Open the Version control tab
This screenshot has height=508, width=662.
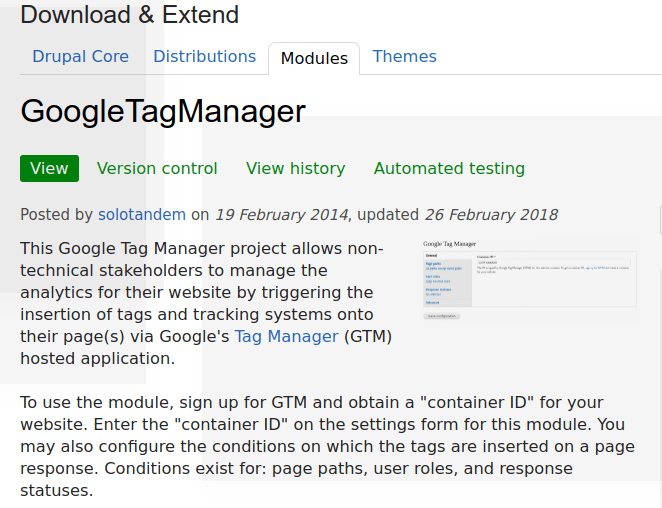pos(157,169)
